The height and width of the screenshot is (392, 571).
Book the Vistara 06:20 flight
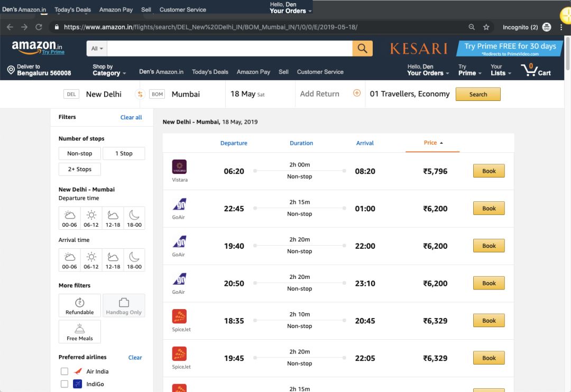pyautogui.click(x=489, y=171)
